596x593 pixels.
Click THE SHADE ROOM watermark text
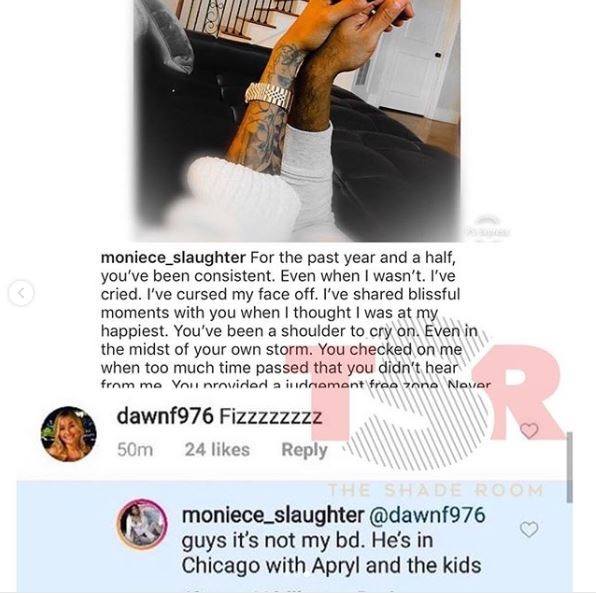[436, 490]
